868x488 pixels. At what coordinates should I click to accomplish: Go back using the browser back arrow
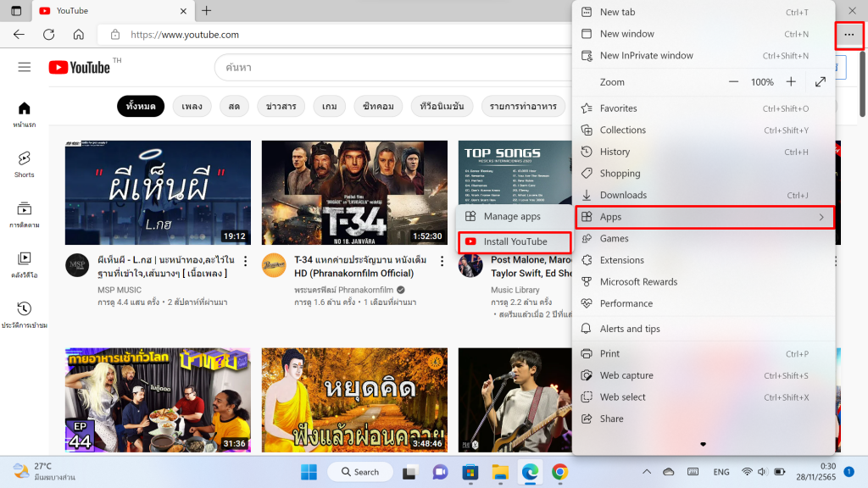click(19, 34)
